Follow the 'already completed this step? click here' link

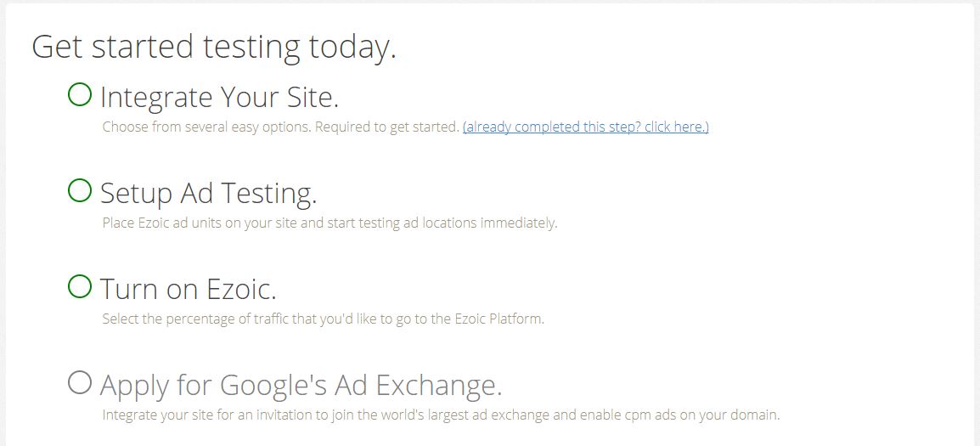pyautogui.click(x=586, y=127)
